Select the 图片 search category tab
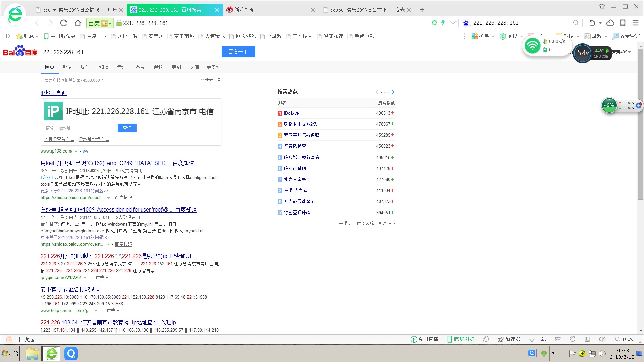Image resolution: width=644 pixels, height=362 pixels. tap(140, 67)
